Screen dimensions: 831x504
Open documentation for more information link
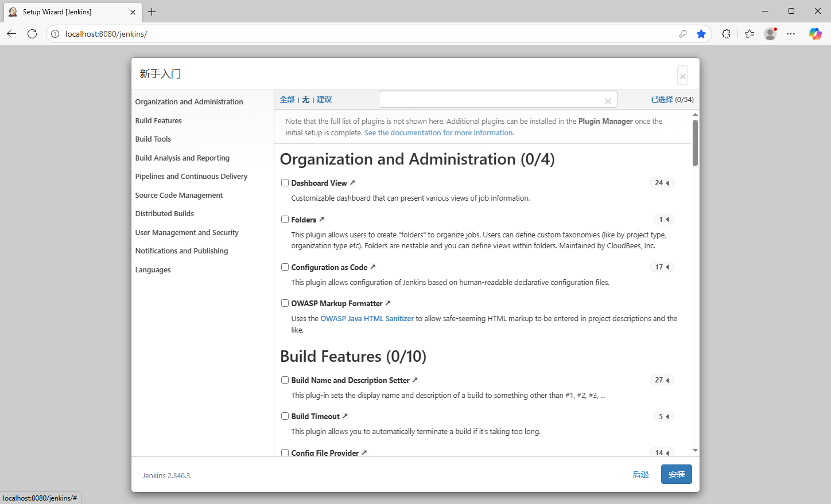(439, 132)
